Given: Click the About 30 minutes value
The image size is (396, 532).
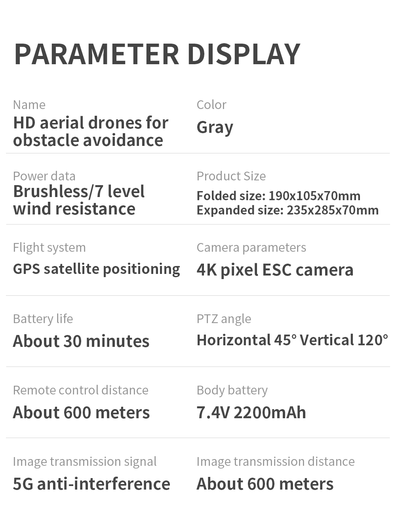Looking at the screenshot, I should tap(81, 341).
